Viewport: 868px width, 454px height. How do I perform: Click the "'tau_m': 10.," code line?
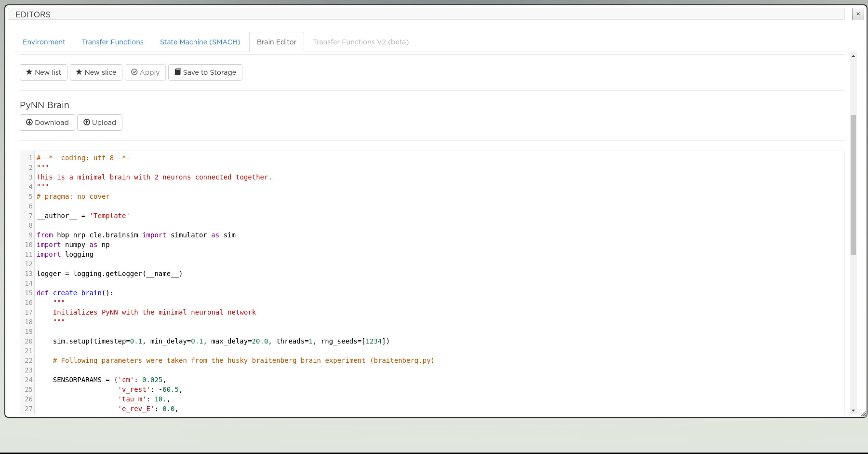pos(144,399)
